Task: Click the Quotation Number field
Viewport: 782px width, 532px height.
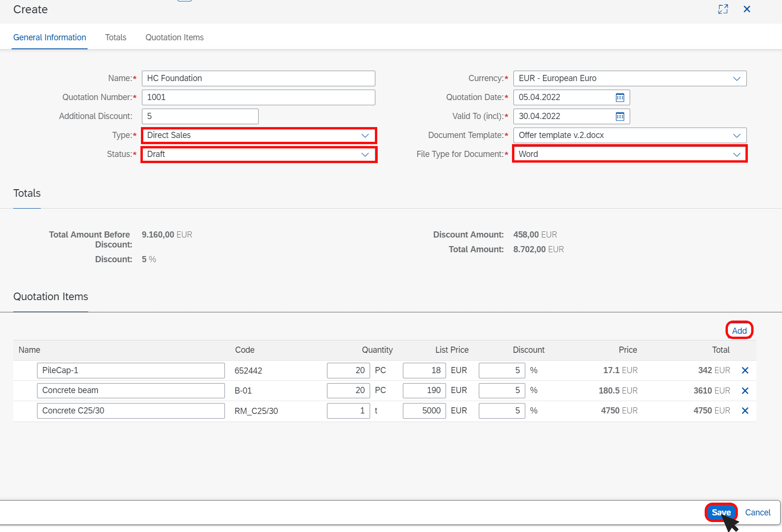Action: (x=259, y=97)
